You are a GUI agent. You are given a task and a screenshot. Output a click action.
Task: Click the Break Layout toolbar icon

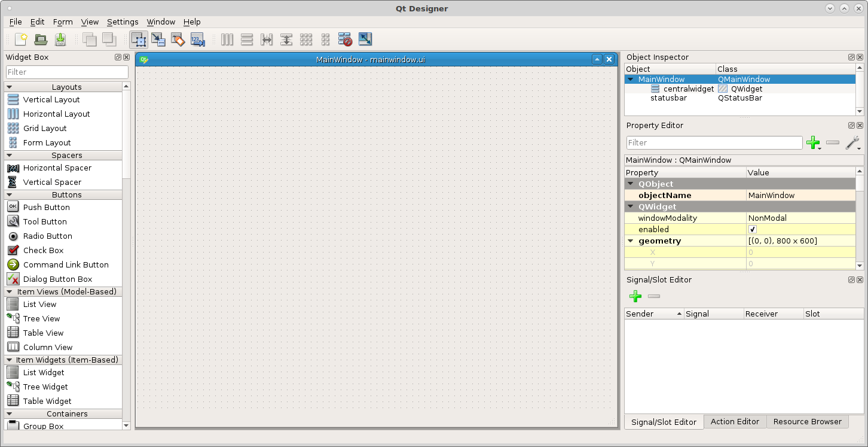click(x=346, y=39)
